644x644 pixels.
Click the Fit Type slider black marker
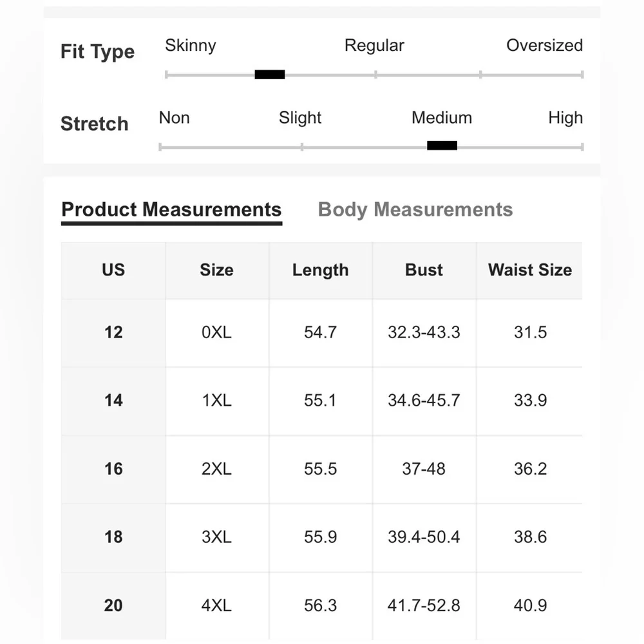click(x=270, y=75)
